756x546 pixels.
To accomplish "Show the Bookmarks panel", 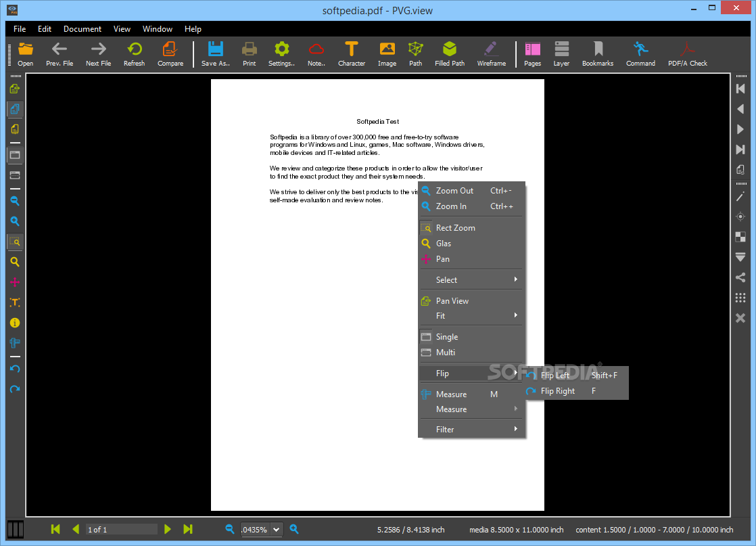I will (x=598, y=54).
